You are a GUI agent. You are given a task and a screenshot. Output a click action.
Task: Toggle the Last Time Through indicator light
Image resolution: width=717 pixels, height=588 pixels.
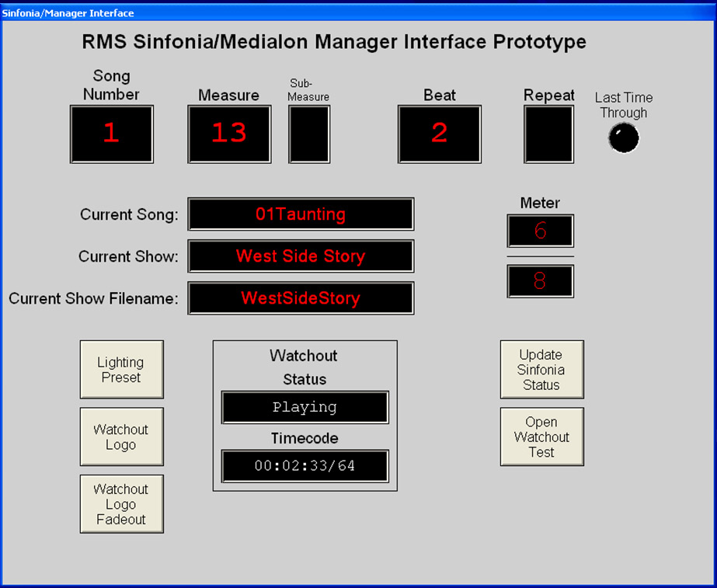click(x=623, y=138)
